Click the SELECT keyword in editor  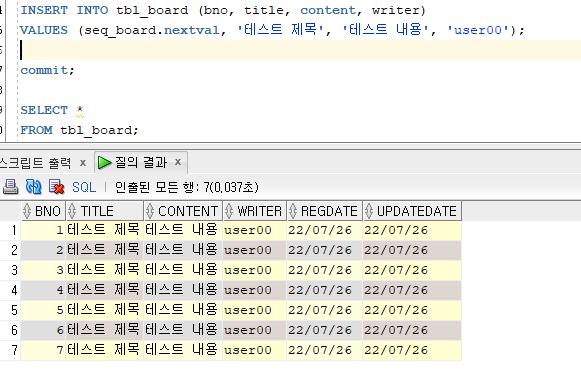point(44,110)
